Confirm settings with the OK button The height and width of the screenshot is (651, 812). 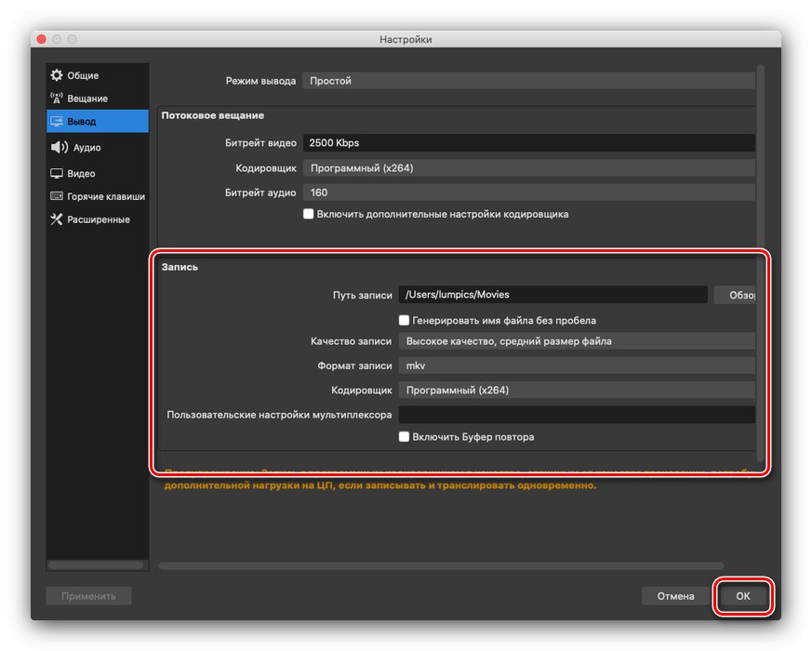click(743, 596)
